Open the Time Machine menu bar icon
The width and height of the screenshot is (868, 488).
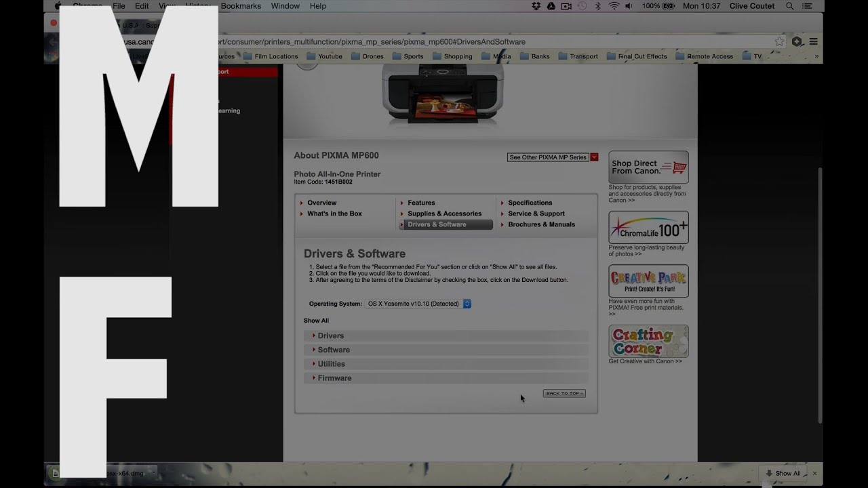[x=582, y=6]
